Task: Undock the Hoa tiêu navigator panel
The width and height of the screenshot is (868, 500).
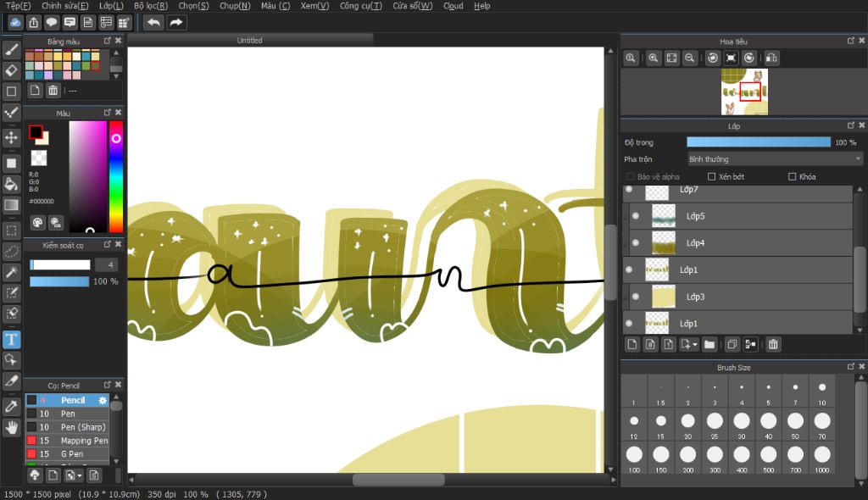Action: (851, 41)
